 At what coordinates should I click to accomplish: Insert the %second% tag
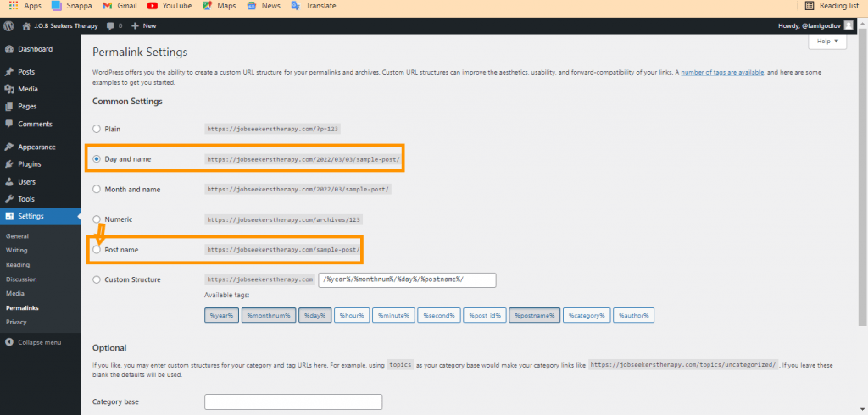438,315
